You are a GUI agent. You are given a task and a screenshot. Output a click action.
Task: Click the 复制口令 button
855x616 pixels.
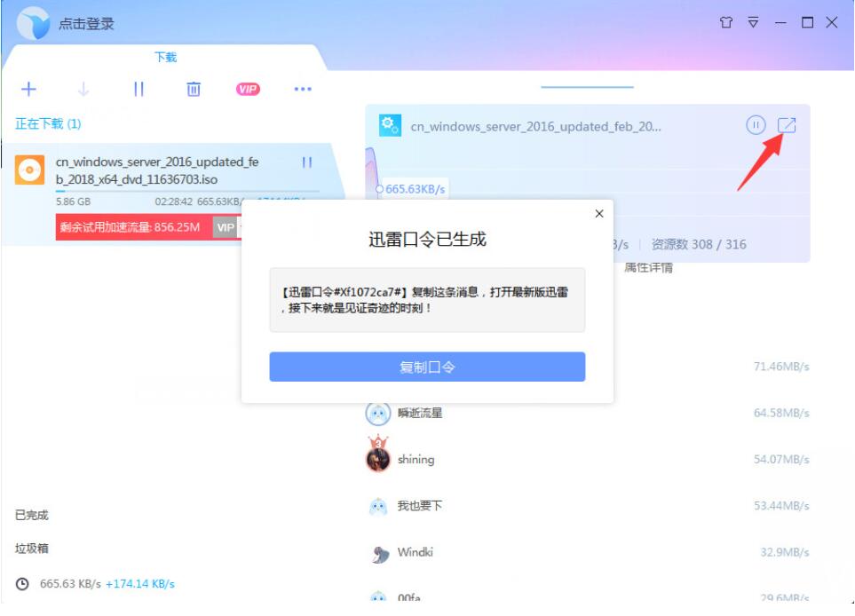(x=427, y=367)
